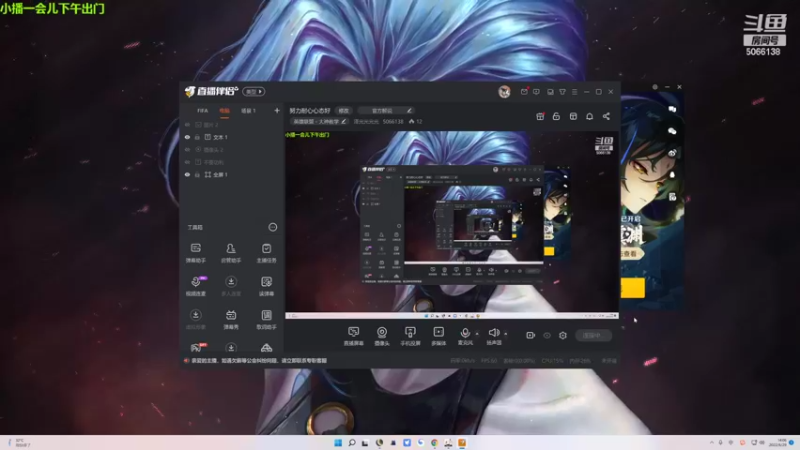Open the shop icon beside the bell

tap(573, 116)
